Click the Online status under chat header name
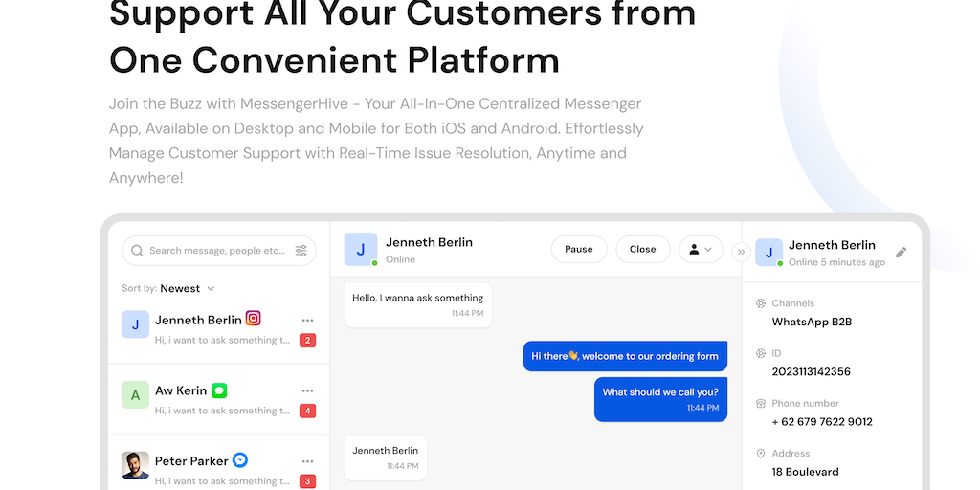The width and height of the screenshot is (980, 490). click(x=400, y=259)
